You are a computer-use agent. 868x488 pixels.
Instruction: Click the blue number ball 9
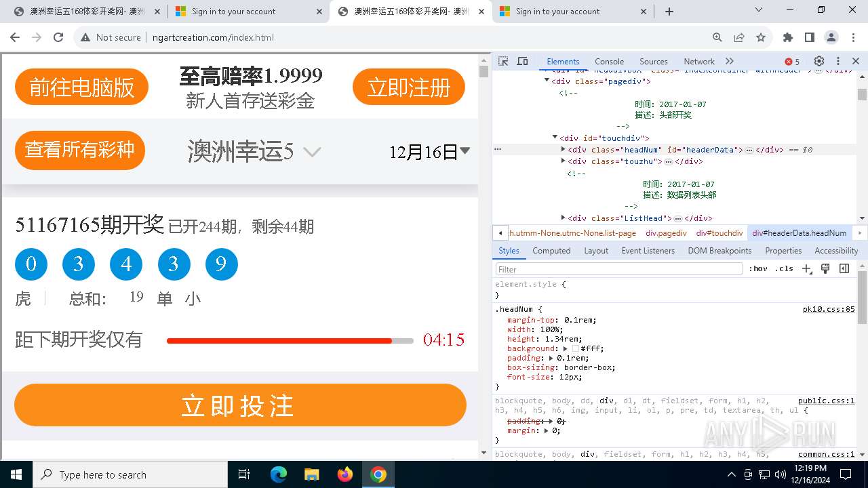[221, 264]
